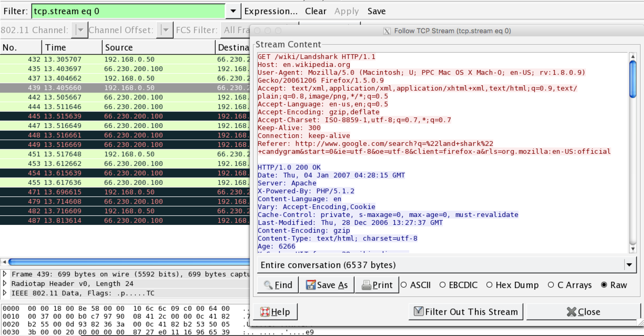The image size is (644, 336).
Task: Click the Filter Out This Stream icon
Action: 418,312
